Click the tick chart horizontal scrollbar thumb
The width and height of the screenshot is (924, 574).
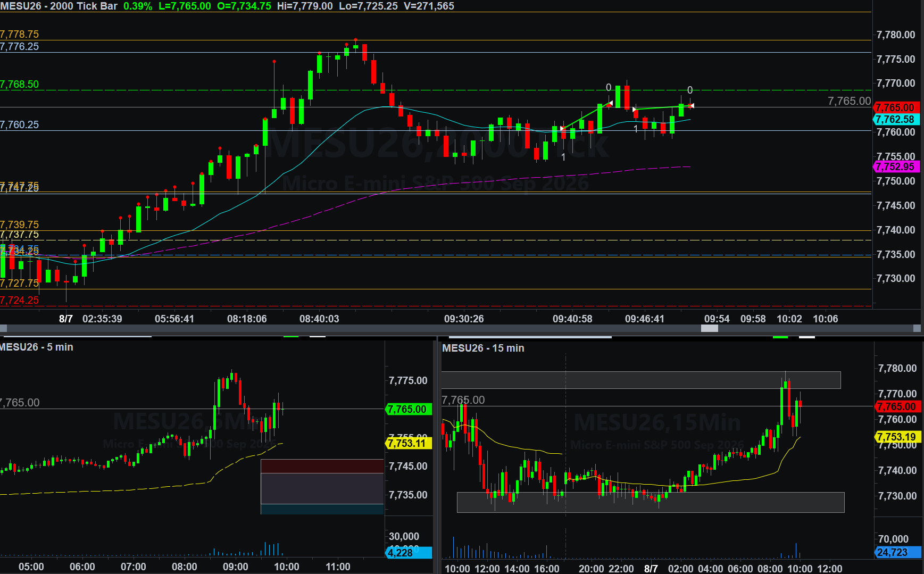[x=709, y=328]
